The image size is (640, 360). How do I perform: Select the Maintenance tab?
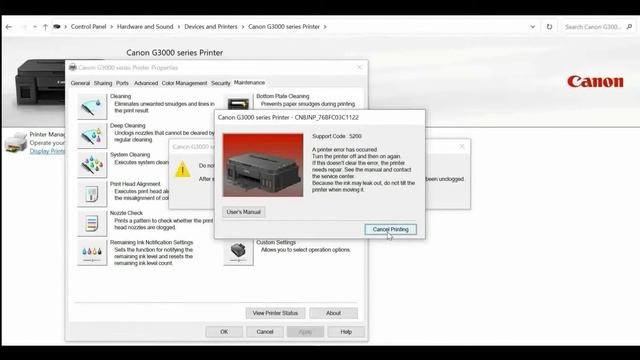[249, 83]
